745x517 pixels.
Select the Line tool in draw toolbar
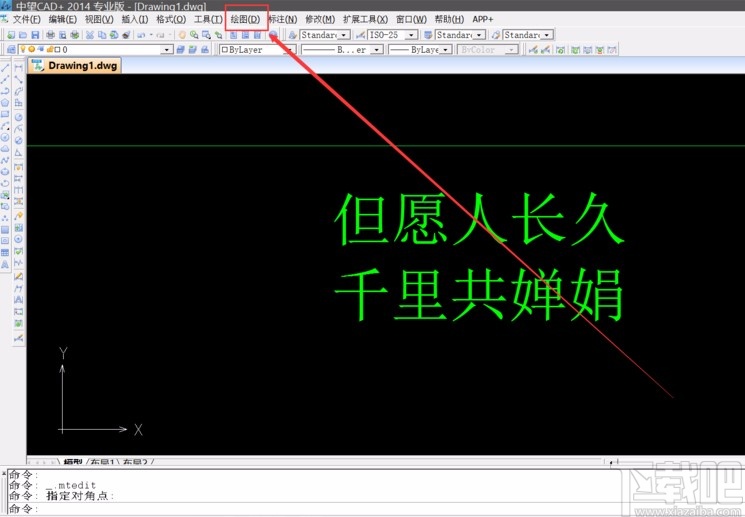[5, 67]
